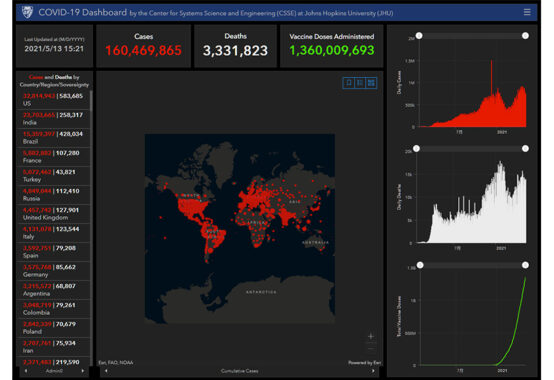This screenshot has width=554, height=380.
Task: Click the Last Updated timestamp 2021/5/13 15:21
Action: (54, 49)
